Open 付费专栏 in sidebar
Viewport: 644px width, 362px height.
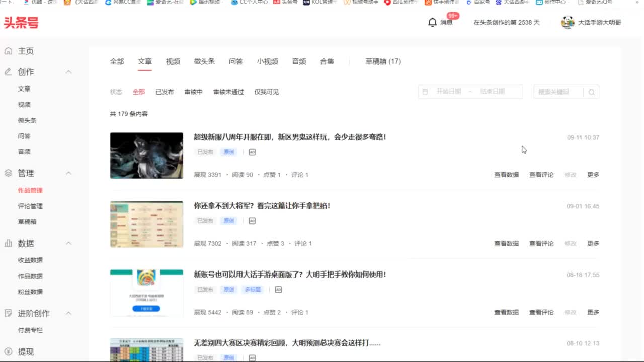(x=30, y=330)
